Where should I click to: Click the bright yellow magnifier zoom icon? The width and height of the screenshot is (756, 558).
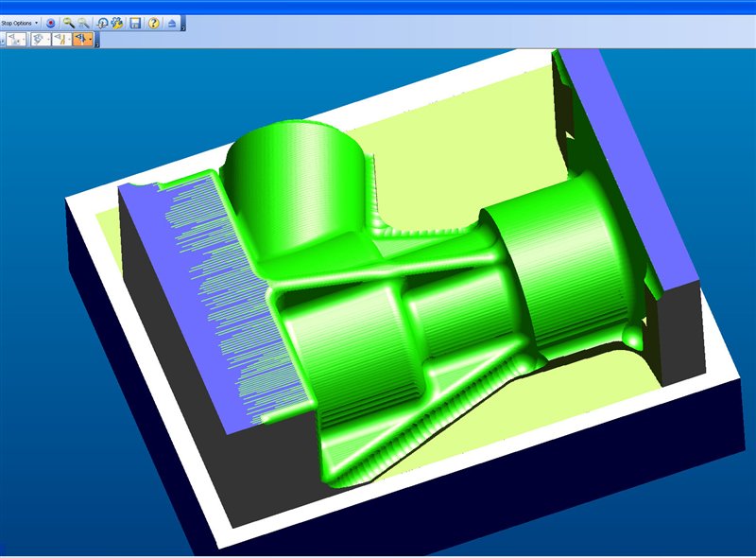click(69, 22)
